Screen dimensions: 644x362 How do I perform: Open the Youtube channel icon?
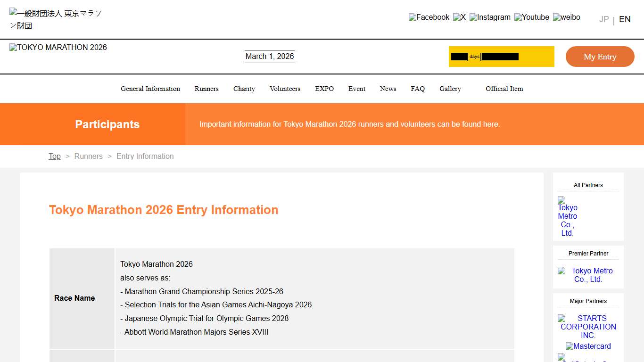click(x=531, y=17)
